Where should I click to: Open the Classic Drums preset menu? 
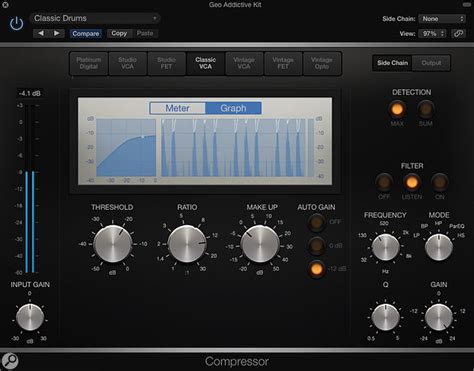(95, 18)
